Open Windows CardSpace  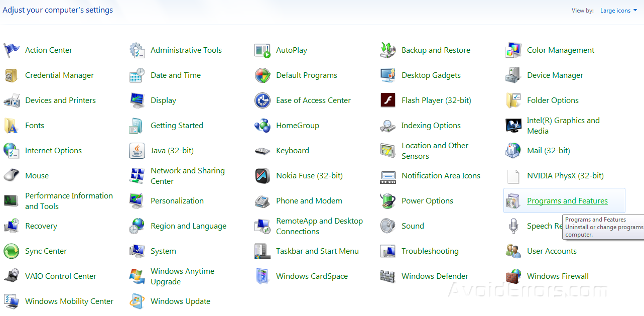click(312, 276)
